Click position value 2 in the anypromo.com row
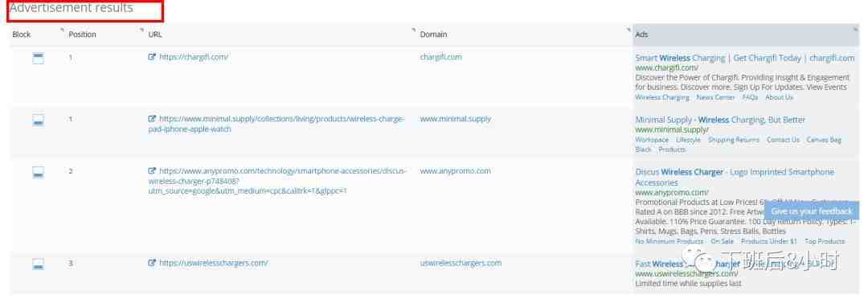The height and width of the screenshot is (299, 868). pos(71,171)
